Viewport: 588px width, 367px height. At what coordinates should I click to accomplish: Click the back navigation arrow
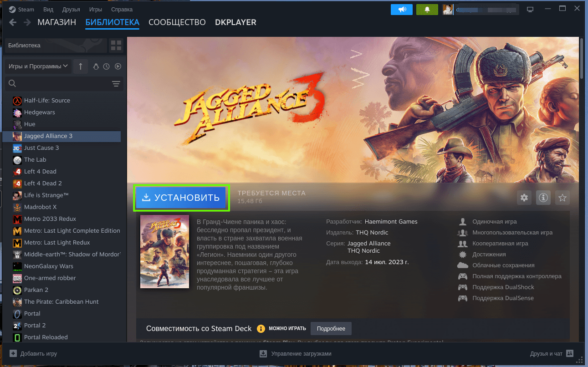[x=13, y=22]
